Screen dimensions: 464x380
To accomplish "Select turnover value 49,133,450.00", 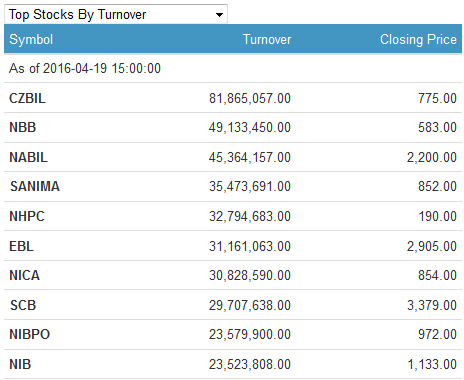I will pyautogui.click(x=250, y=127).
